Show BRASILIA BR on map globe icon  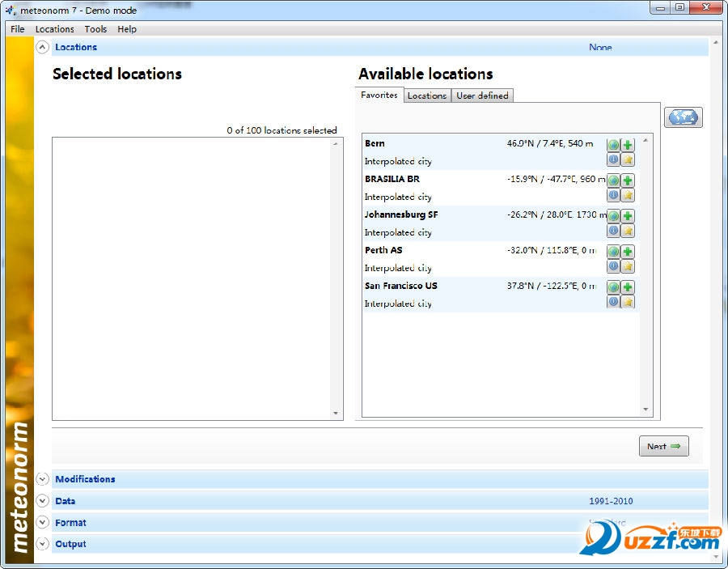click(613, 180)
